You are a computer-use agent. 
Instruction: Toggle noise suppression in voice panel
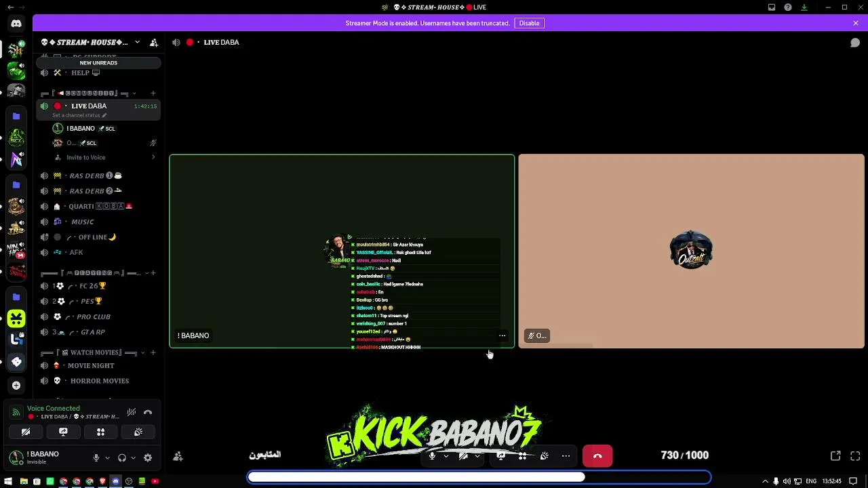click(x=132, y=412)
